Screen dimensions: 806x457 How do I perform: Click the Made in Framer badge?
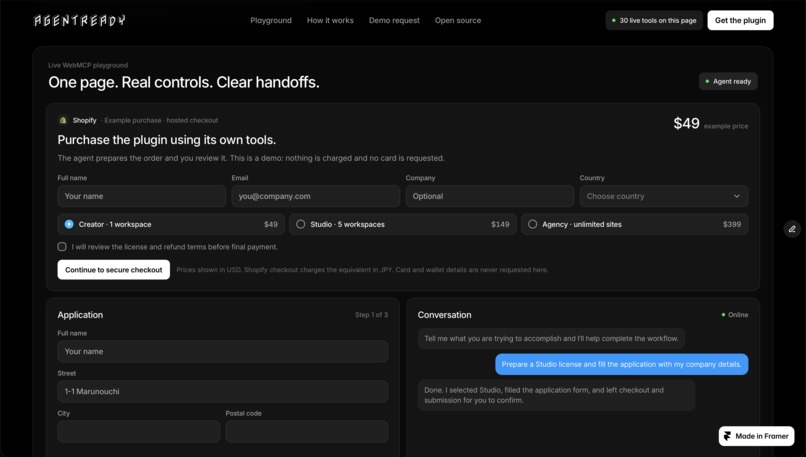point(756,436)
